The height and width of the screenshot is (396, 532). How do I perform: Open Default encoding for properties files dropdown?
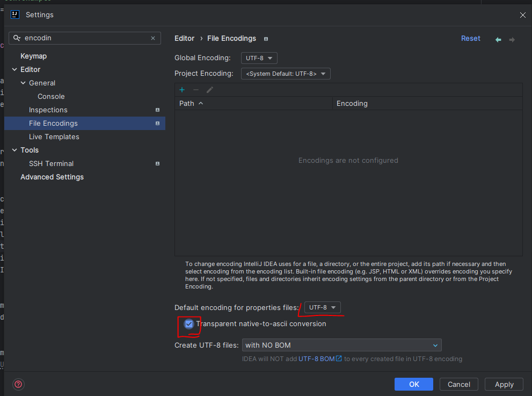[322, 307]
